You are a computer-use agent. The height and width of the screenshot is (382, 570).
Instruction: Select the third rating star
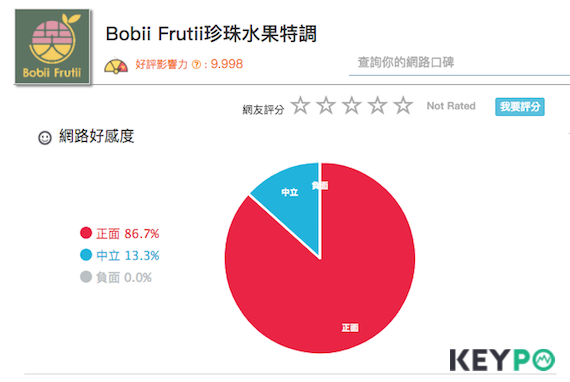pos(352,105)
